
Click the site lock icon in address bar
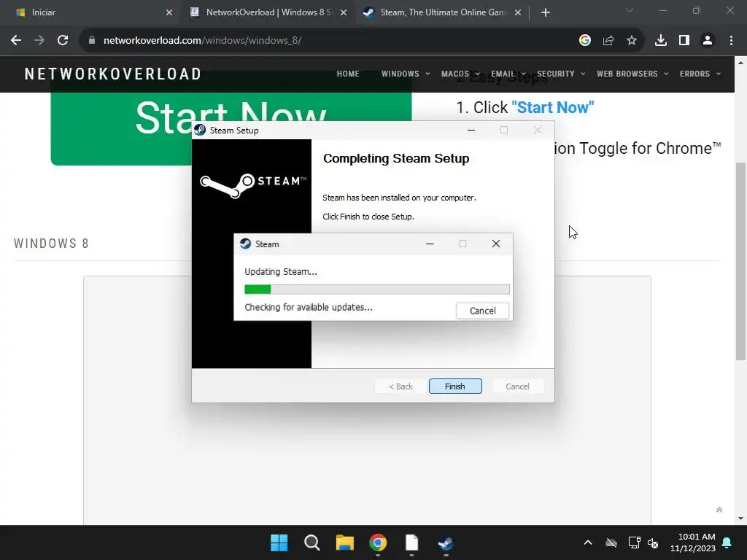tap(91, 41)
